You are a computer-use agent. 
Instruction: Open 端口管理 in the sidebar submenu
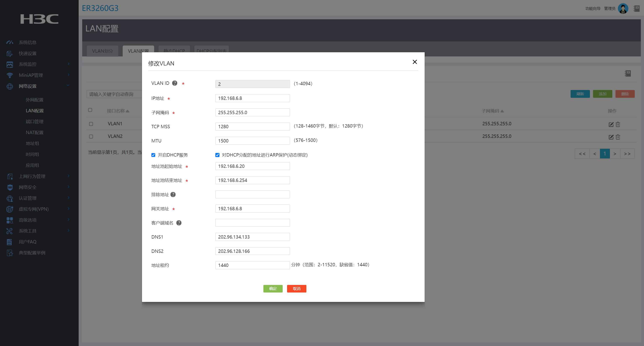35,121
